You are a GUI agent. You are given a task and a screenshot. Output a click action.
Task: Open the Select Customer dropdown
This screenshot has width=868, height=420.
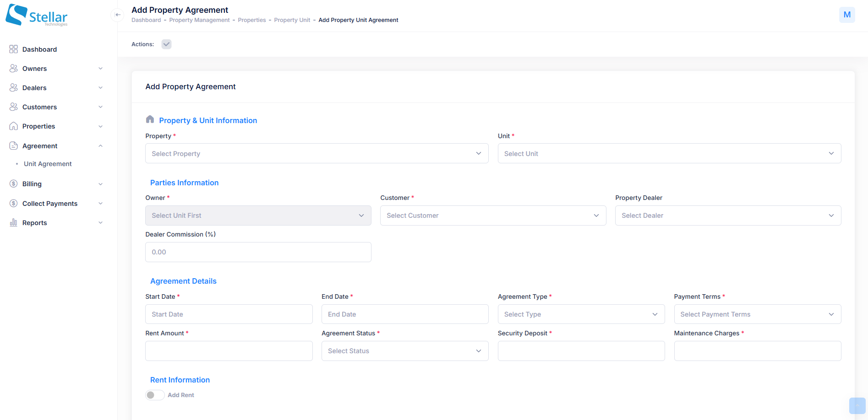493,215
